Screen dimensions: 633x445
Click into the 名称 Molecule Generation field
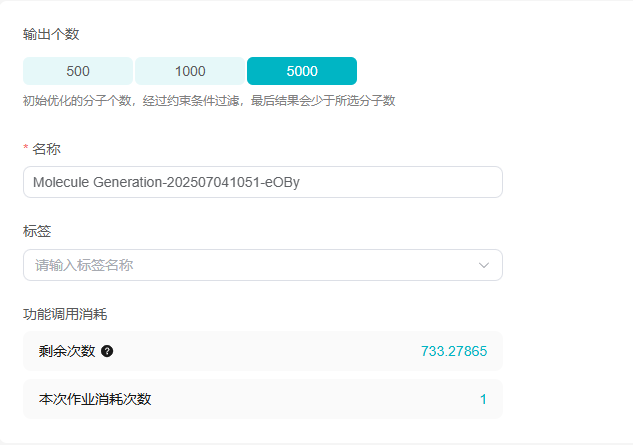[263, 182]
